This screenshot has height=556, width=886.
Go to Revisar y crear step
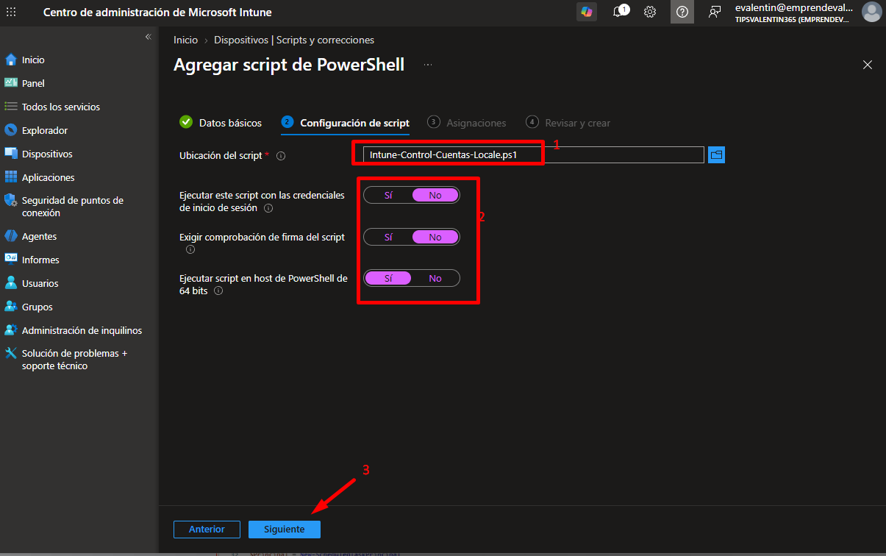click(568, 123)
